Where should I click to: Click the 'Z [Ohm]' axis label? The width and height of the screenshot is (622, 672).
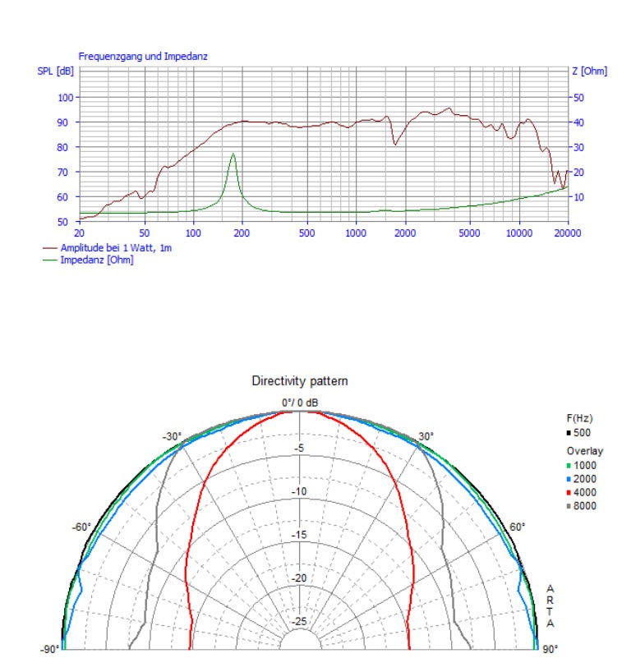tap(589, 71)
